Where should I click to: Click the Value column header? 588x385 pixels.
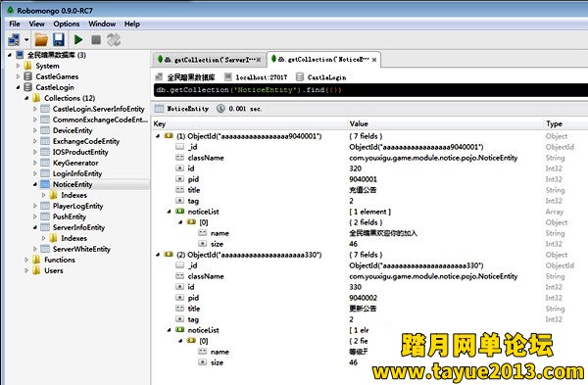click(x=359, y=123)
